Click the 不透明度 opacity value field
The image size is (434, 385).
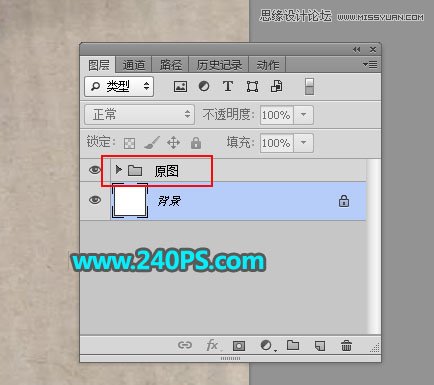[276, 115]
